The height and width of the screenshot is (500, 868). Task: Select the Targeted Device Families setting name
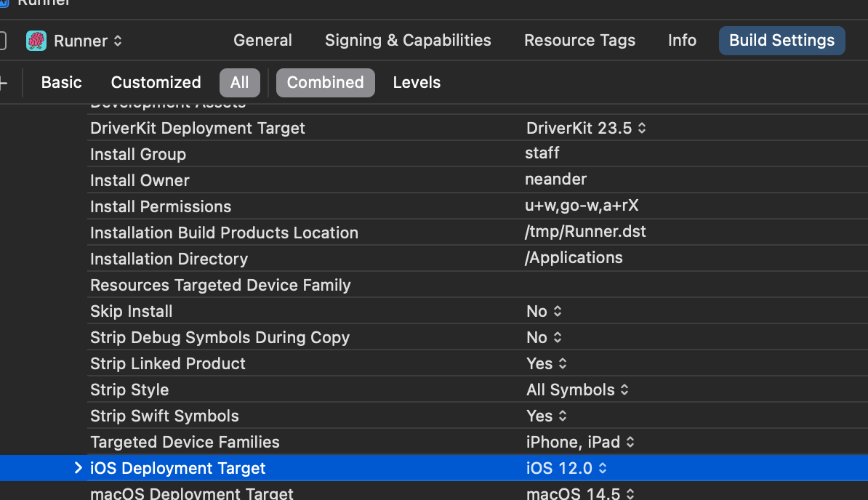click(x=185, y=442)
